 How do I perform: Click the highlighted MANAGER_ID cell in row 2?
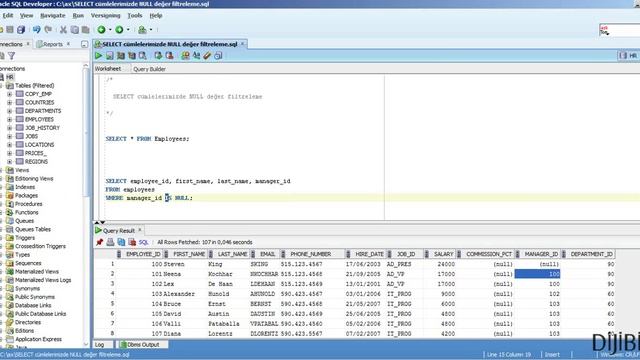(x=538, y=274)
